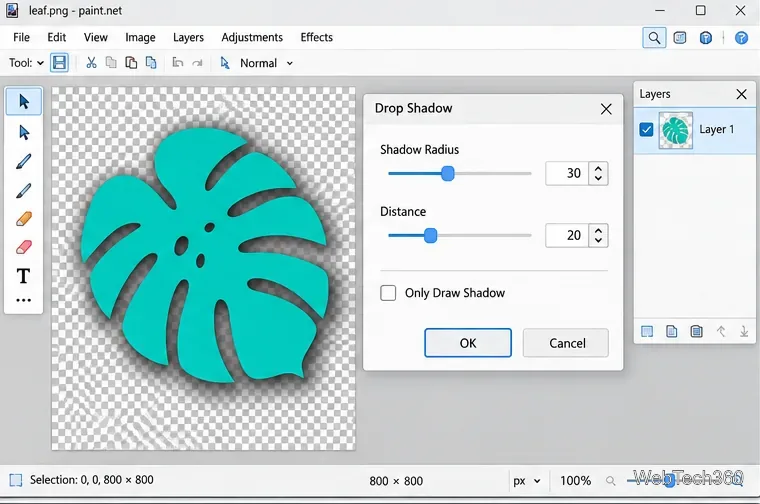
Task: Open the File menu
Action: click(x=21, y=37)
